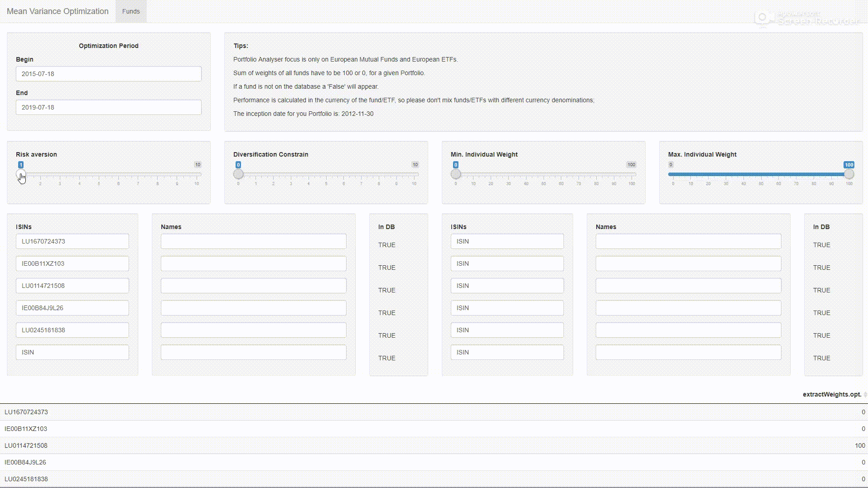Click the Optimization Period heading
This screenshot has width=868, height=488.
pyautogui.click(x=109, y=46)
